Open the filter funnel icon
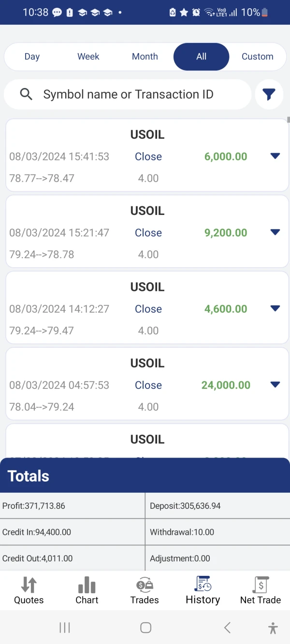 pos(269,95)
